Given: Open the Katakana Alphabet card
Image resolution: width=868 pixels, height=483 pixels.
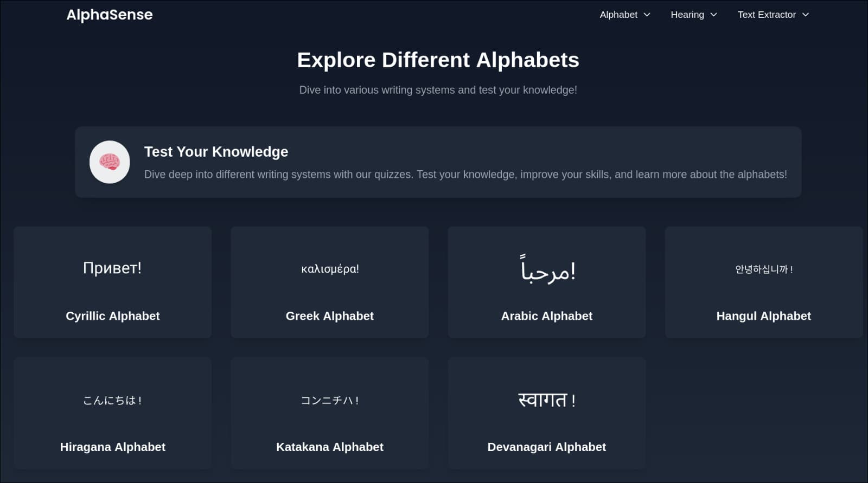Looking at the screenshot, I should pyautogui.click(x=330, y=413).
